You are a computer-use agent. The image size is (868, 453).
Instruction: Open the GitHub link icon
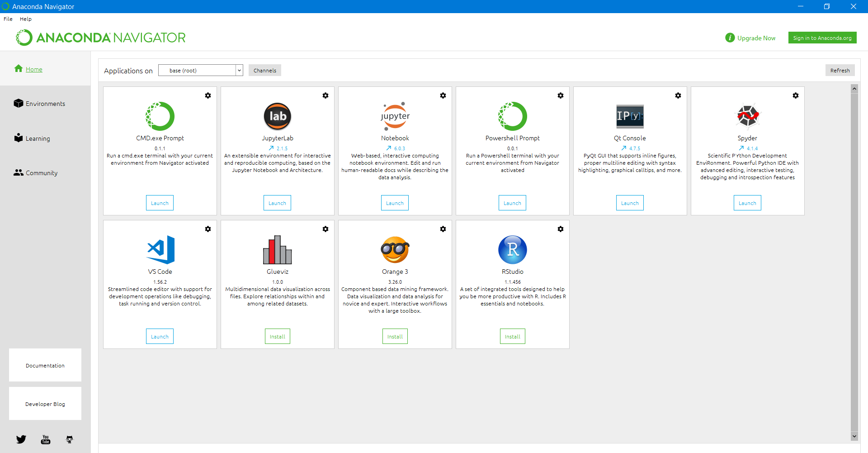point(70,439)
